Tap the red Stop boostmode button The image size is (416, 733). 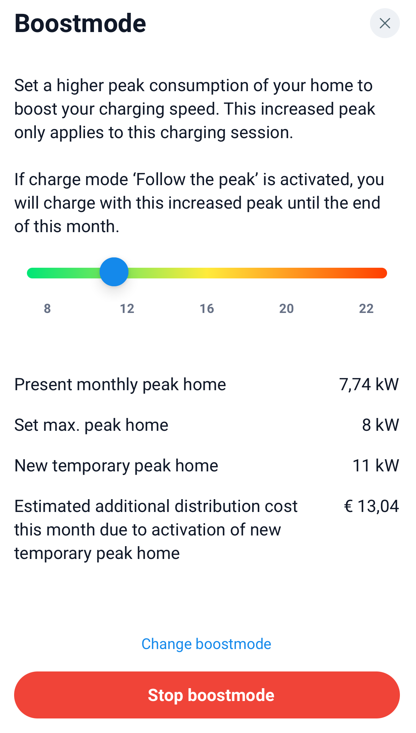[207, 695]
